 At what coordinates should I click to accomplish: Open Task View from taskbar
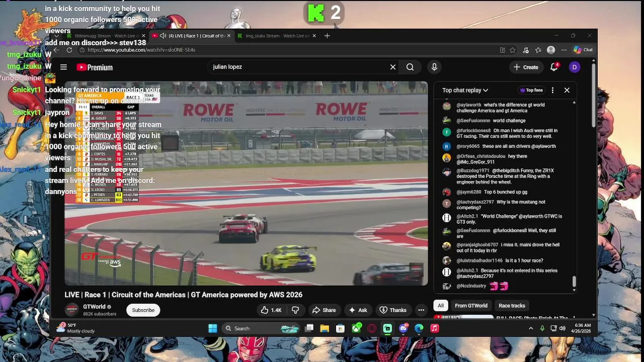[x=309, y=328]
